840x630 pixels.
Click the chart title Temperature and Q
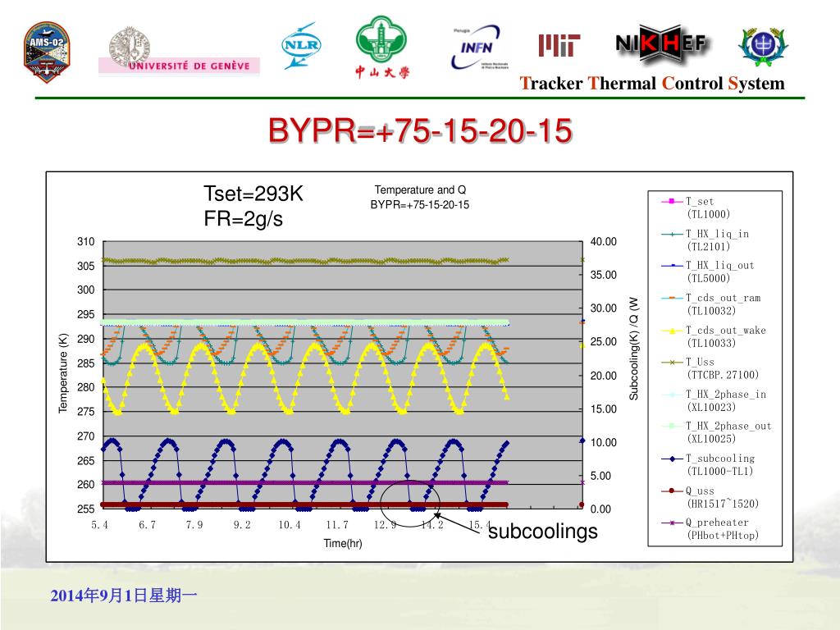[420, 189]
